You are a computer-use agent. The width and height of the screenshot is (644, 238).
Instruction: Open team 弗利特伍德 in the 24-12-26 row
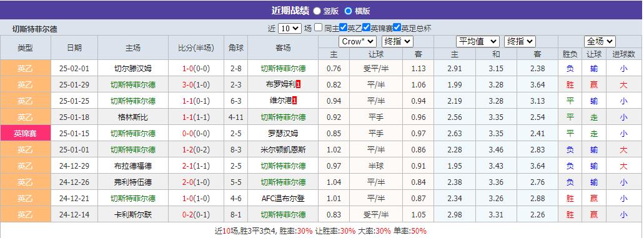click(132, 182)
